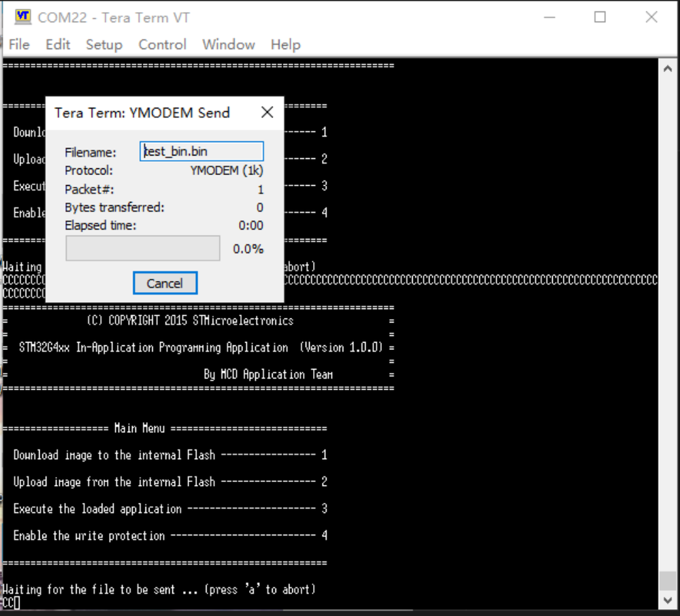Open the File menu
Image resolution: width=680 pixels, height=616 pixels.
tap(19, 45)
